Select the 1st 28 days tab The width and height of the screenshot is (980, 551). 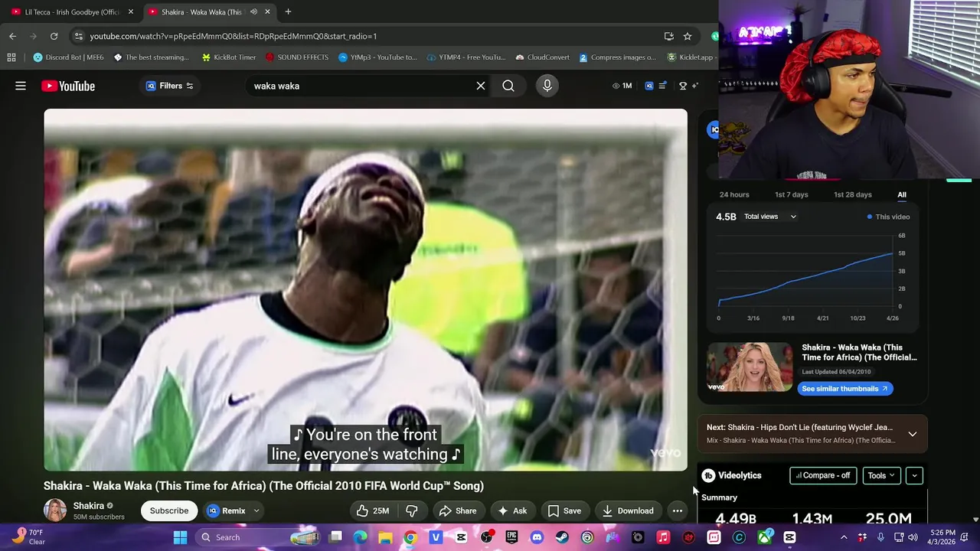[853, 195]
